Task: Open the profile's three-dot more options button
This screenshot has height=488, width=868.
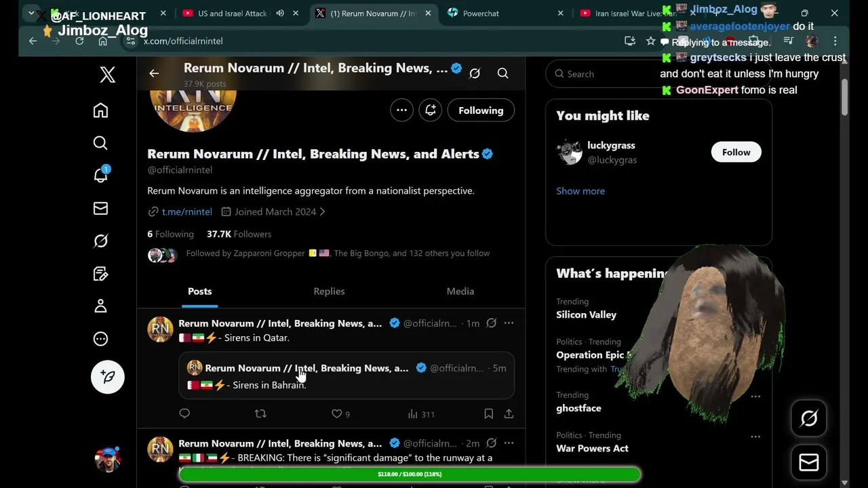Action: 401,110
